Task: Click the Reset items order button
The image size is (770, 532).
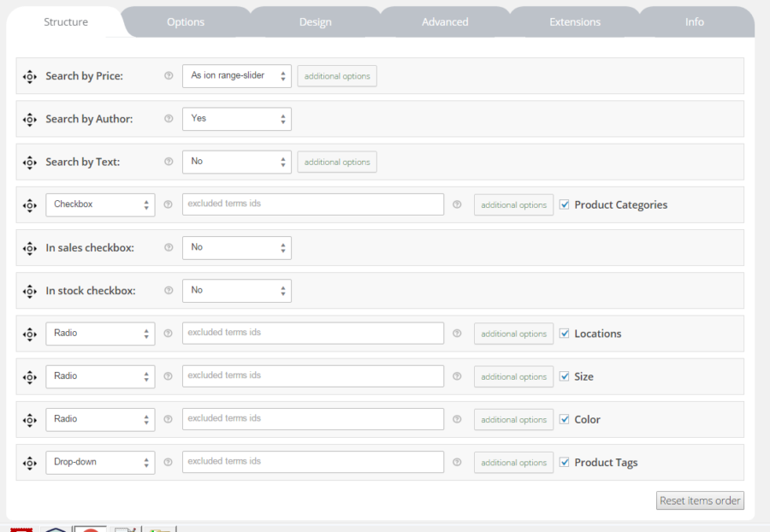Action: (x=700, y=500)
